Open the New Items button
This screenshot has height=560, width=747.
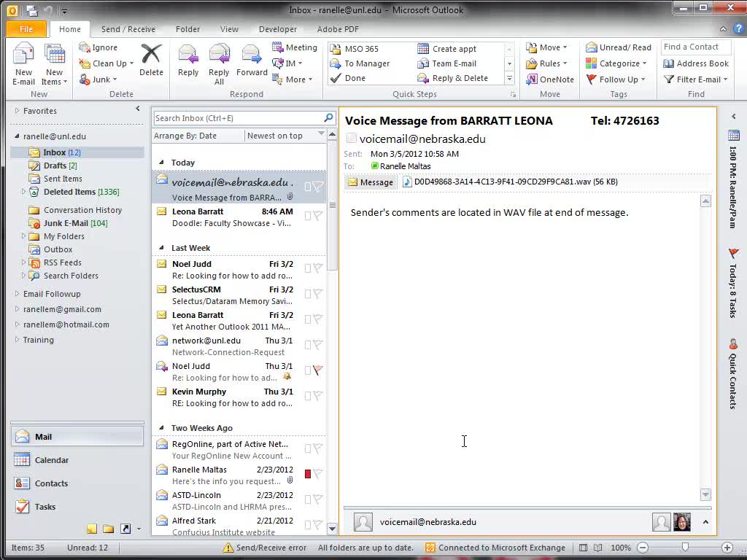click(54, 64)
